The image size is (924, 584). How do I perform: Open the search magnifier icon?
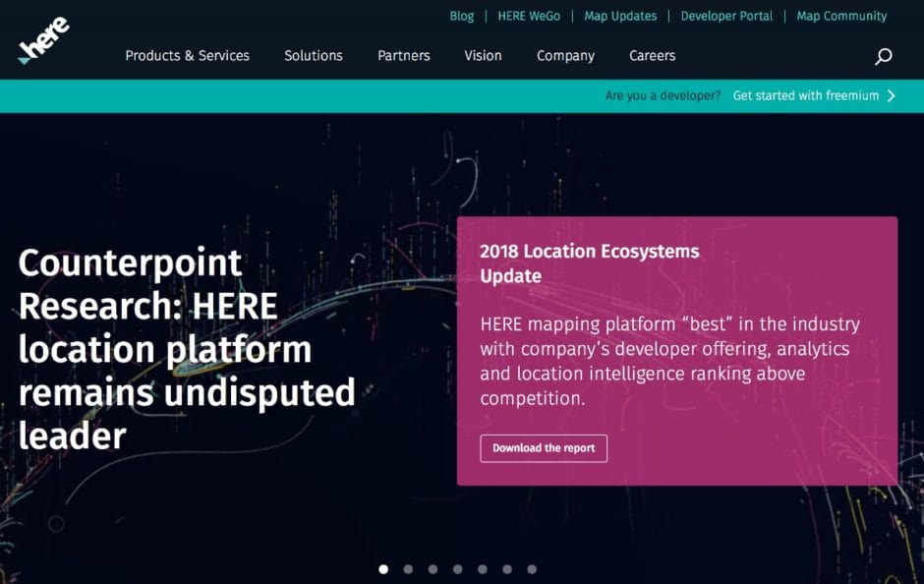tap(883, 56)
